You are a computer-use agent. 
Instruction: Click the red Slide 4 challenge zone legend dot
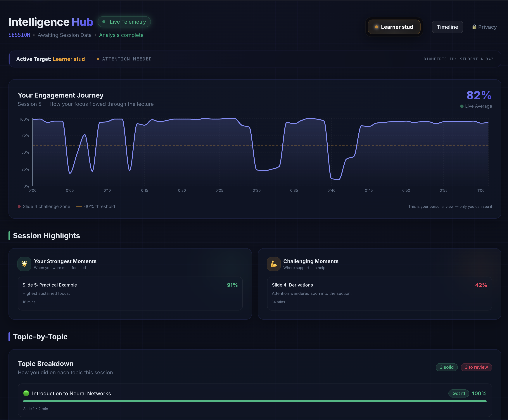click(x=19, y=206)
